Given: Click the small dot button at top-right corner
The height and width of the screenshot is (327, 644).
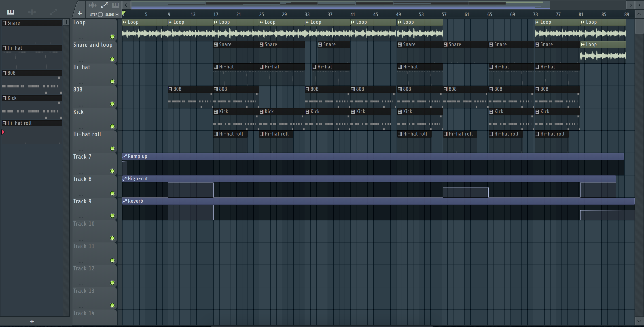Looking at the screenshot, I should 639,5.
